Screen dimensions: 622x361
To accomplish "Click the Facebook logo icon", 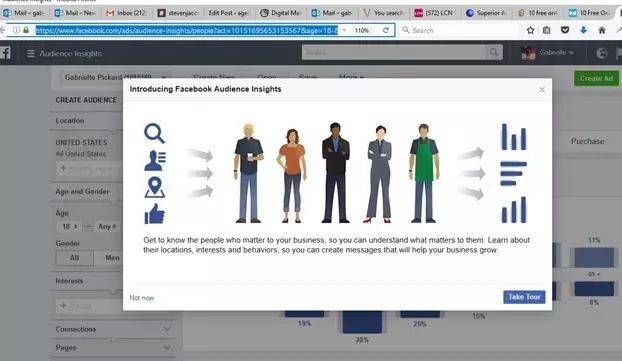I will click(x=5, y=53).
